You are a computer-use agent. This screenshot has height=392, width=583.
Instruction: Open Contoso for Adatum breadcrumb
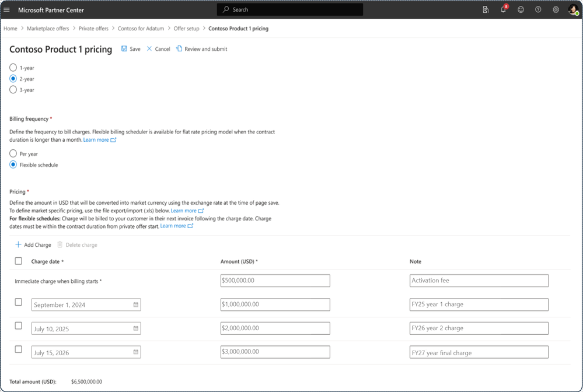(141, 29)
